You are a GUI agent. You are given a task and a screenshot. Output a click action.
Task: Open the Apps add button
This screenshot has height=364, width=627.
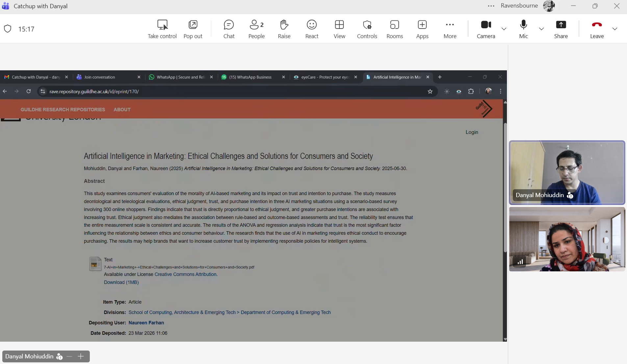[422, 29]
